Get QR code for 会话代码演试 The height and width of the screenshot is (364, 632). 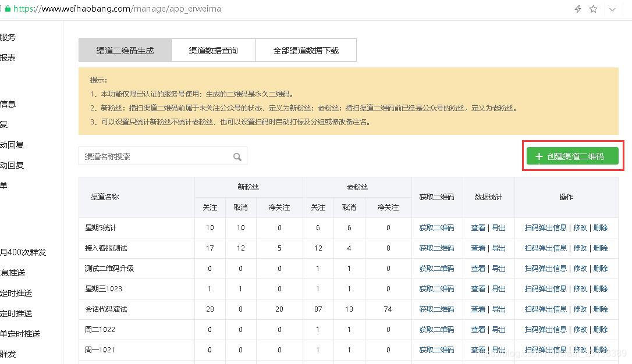point(436,309)
